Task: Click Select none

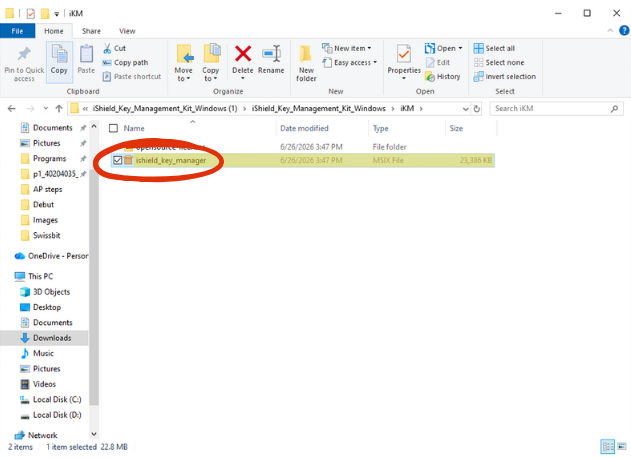Action: click(499, 62)
